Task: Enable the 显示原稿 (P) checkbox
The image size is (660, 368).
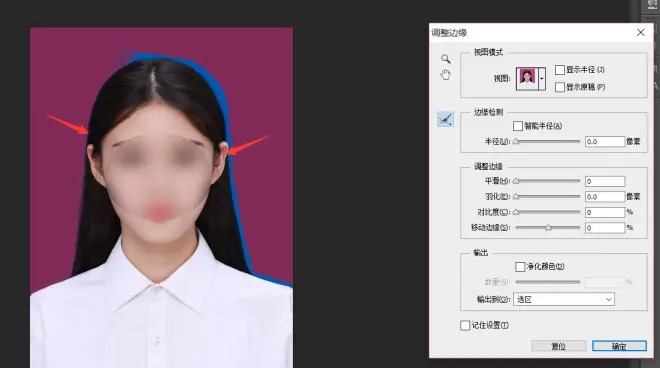Action: 560,87
